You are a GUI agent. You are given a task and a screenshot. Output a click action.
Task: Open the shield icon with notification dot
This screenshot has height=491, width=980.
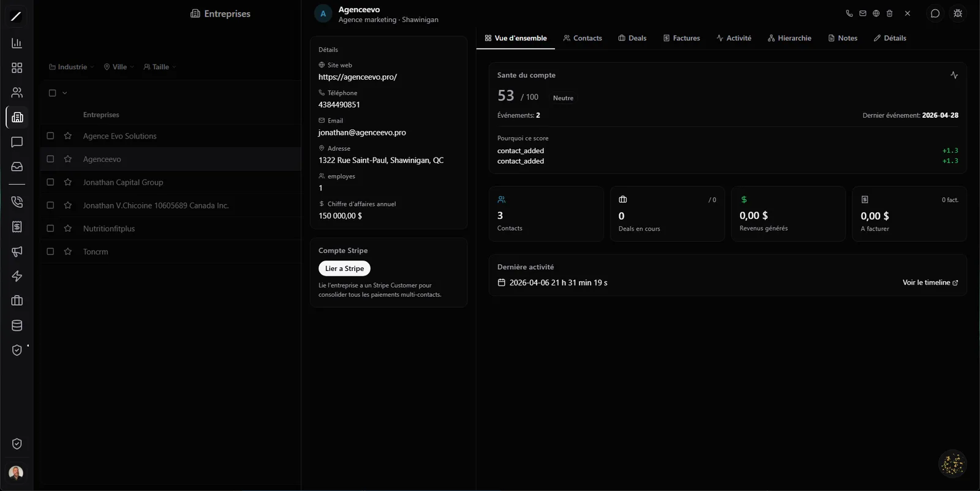17,350
